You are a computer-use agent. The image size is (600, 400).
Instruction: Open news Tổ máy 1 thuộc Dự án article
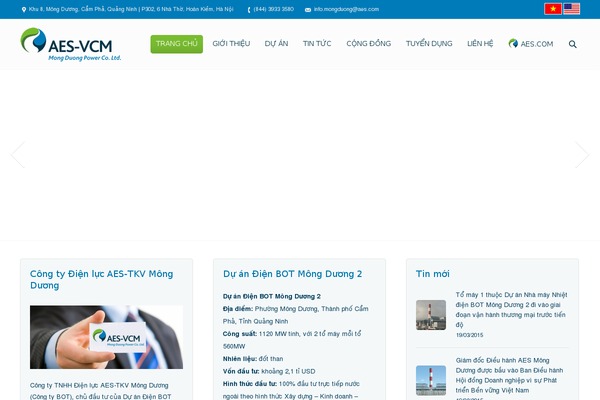click(x=511, y=310)
